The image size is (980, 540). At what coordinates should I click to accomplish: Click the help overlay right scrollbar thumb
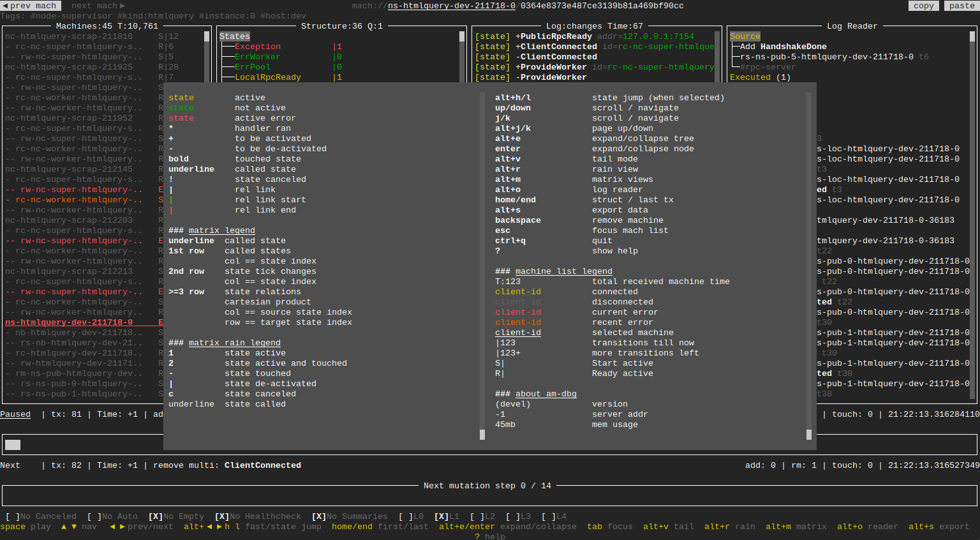pos(809,435)
